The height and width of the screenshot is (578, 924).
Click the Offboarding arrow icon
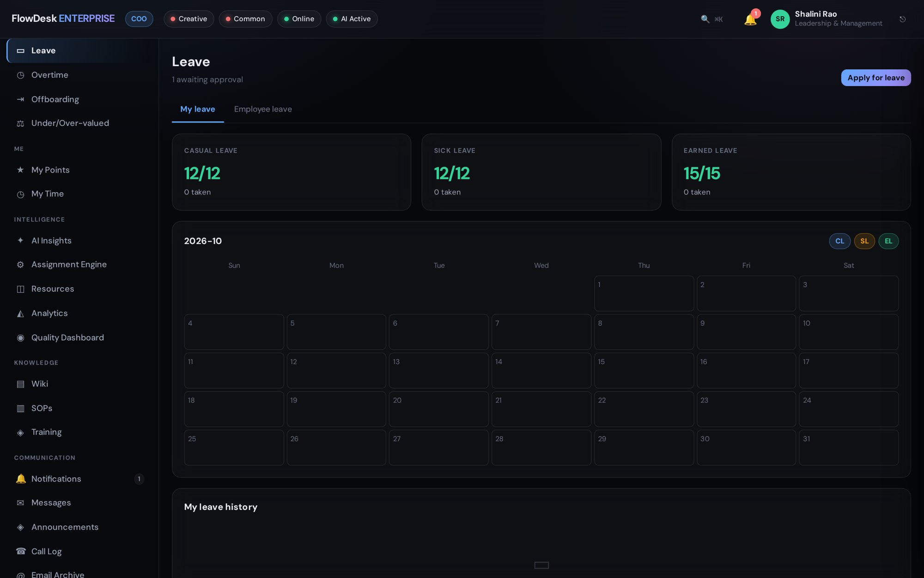click(20, 99)
